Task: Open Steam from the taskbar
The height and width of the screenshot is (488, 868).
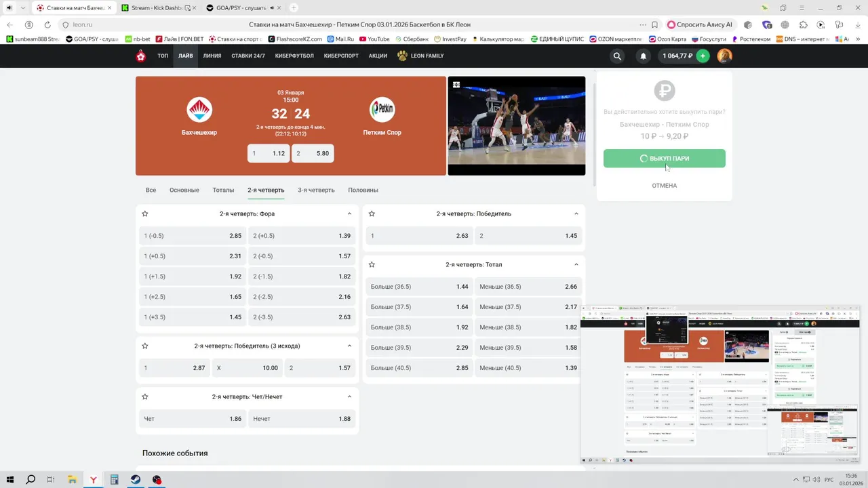Action: click(136, 480)
